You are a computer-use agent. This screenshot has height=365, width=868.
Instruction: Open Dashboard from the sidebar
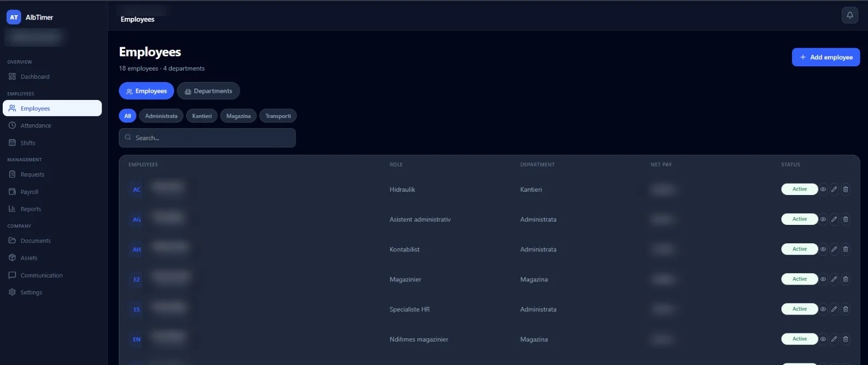point(52,77)
